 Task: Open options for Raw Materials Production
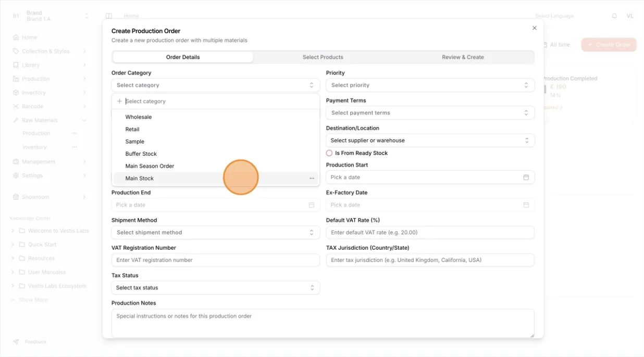75,134
